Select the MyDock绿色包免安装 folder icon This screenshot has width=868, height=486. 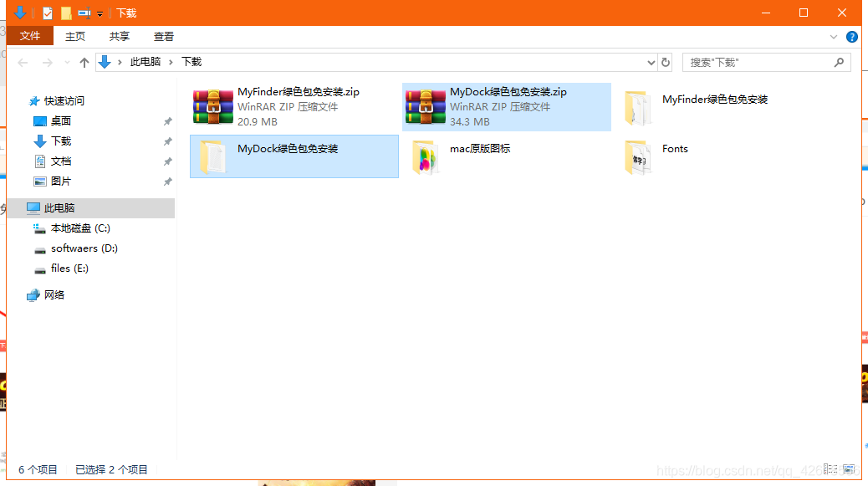click(x=213, y=156)
